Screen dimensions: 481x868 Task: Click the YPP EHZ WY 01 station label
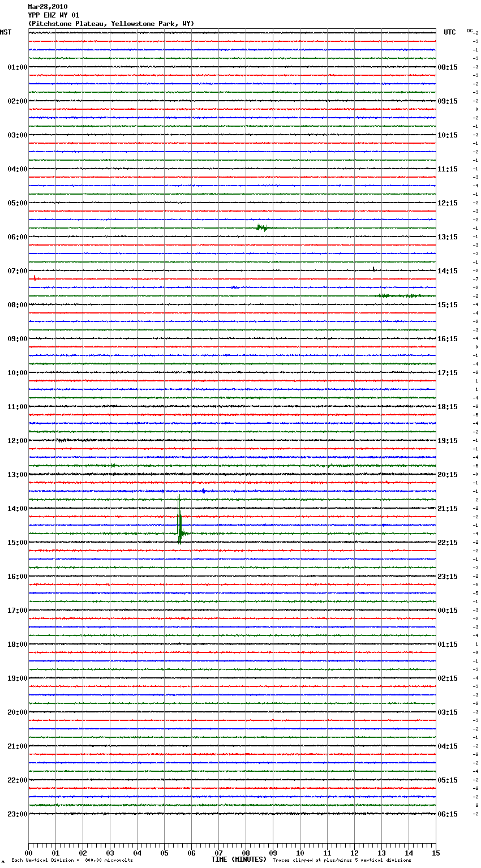[54, 15]
